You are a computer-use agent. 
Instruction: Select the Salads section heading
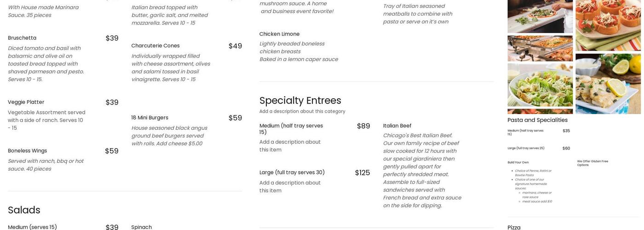pyautogui.click(x=24, y=210)
